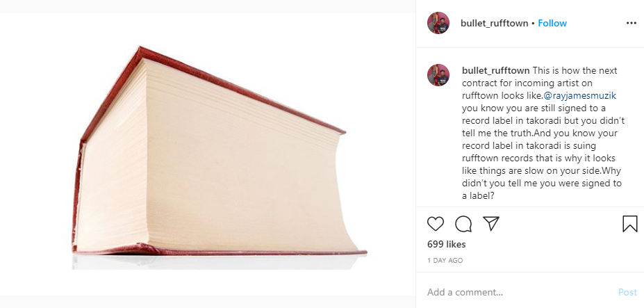Screen dimensions: 644x308
Task: Visit the @rayjamesmuzik mention
Action: coord(580,96)
